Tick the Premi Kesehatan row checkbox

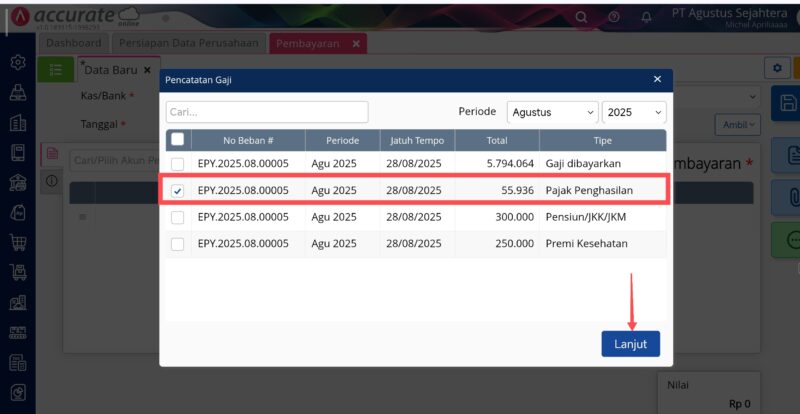(177, 243)
